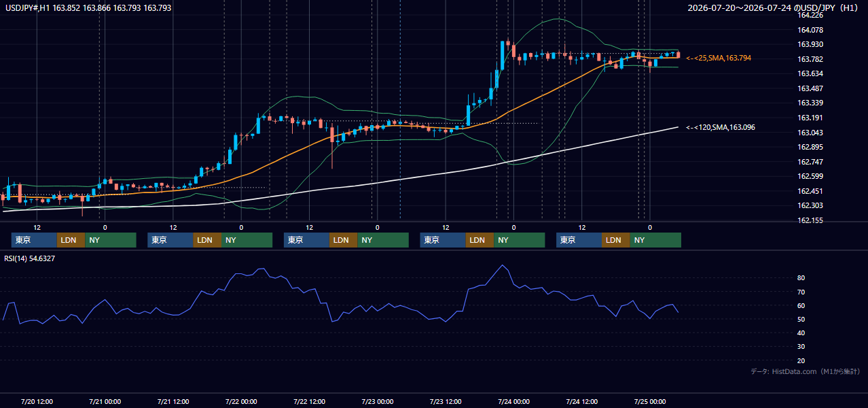Click the orange 25 SMA label 163.794
This screenshot has height=408, width=868.
tap(719, 58)
